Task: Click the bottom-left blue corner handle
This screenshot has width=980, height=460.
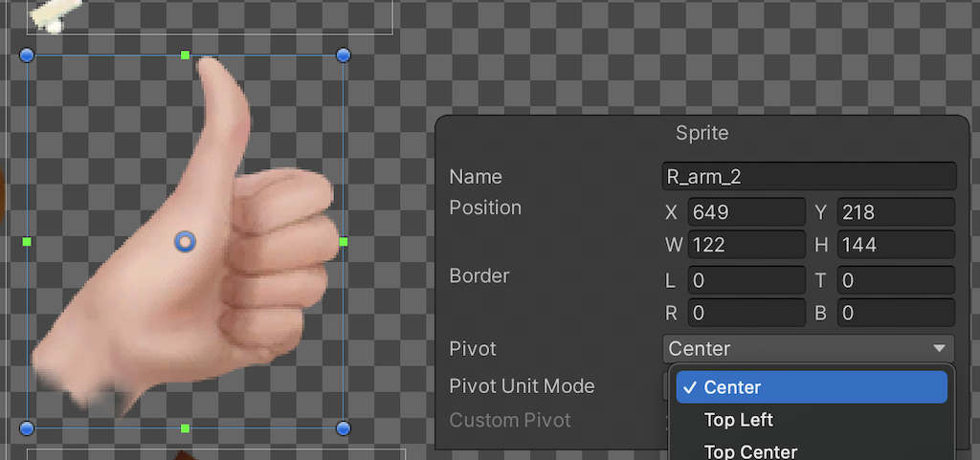Action: tap(27, 427)
